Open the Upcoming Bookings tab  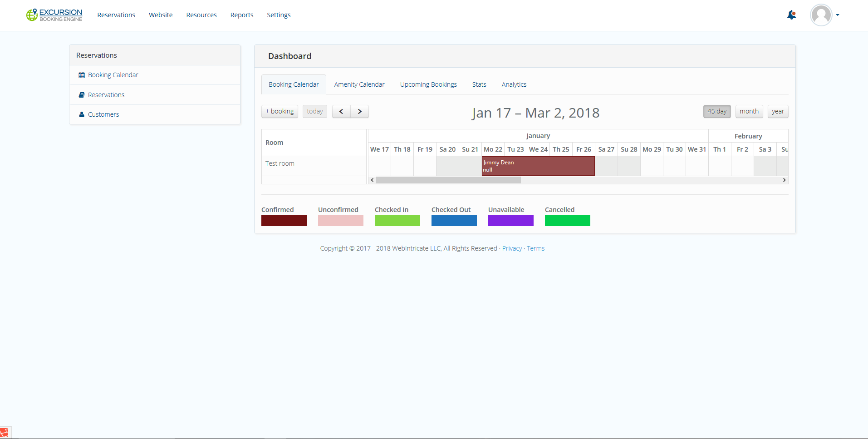click(428, 84)
